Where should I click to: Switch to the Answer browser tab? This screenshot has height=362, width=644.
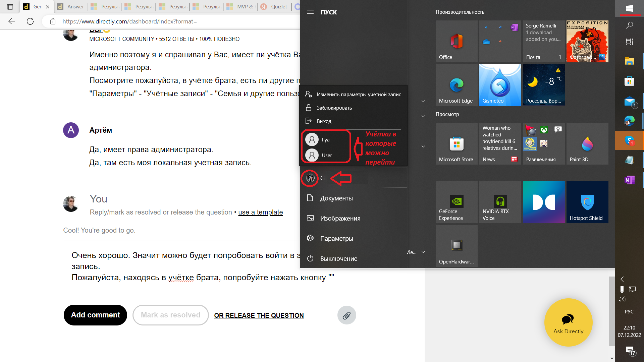click(x=71, y=6)
